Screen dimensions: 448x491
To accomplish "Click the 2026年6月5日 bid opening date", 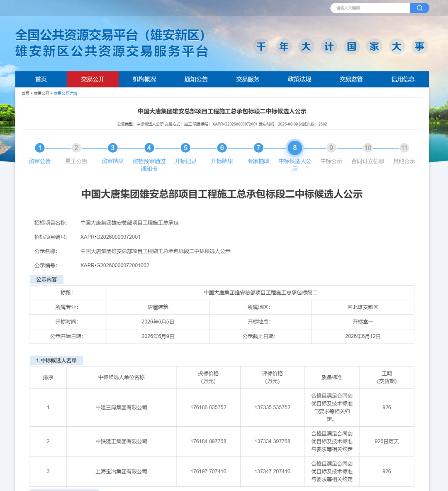I will click(x=158, y=322).
